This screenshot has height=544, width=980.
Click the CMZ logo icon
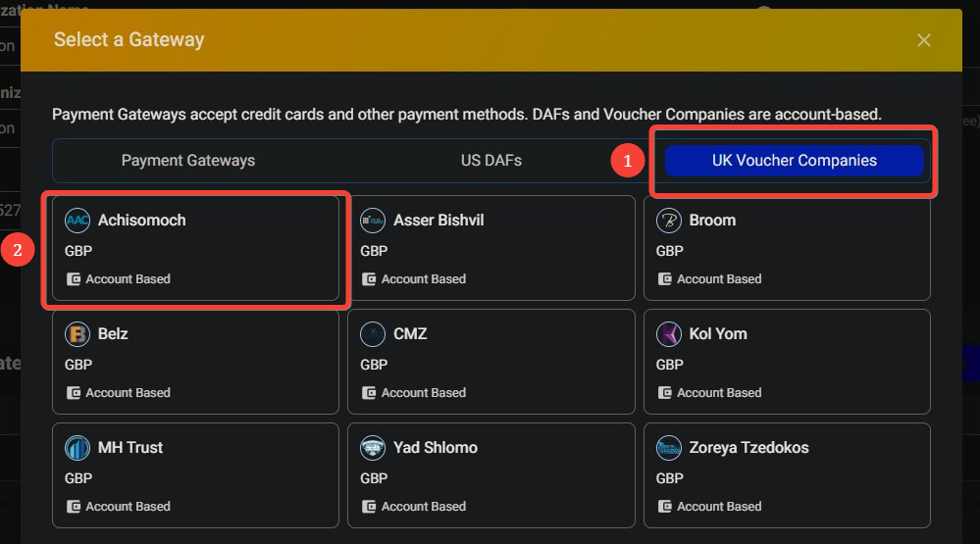pos(373,334)
